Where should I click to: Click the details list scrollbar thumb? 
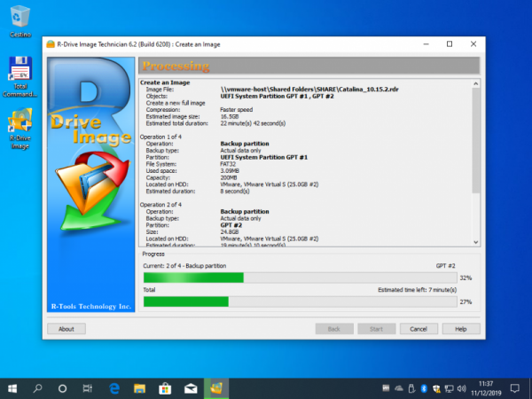coord(475,140)
